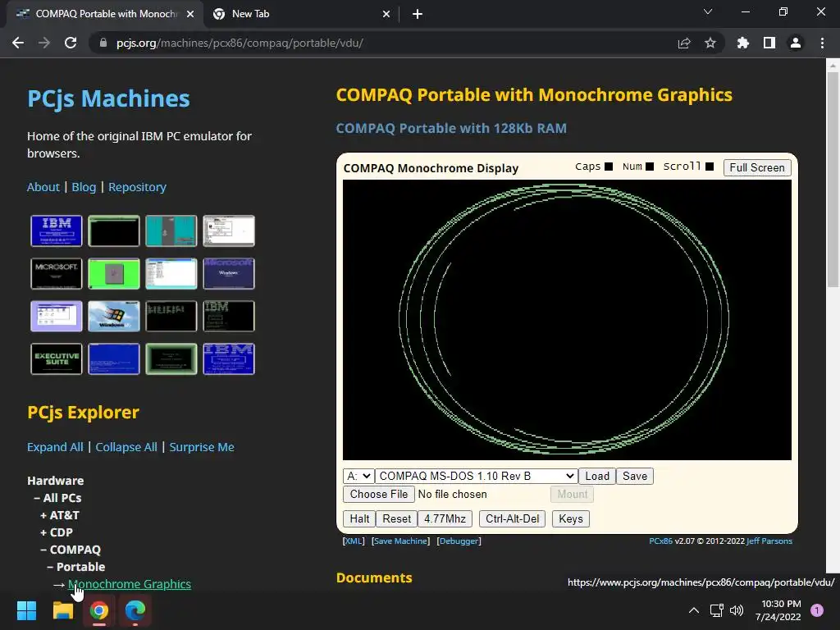Open a new tab with the plus icon
The width and height of the screenshot is (840, 630).
click(x=418, y=14)
